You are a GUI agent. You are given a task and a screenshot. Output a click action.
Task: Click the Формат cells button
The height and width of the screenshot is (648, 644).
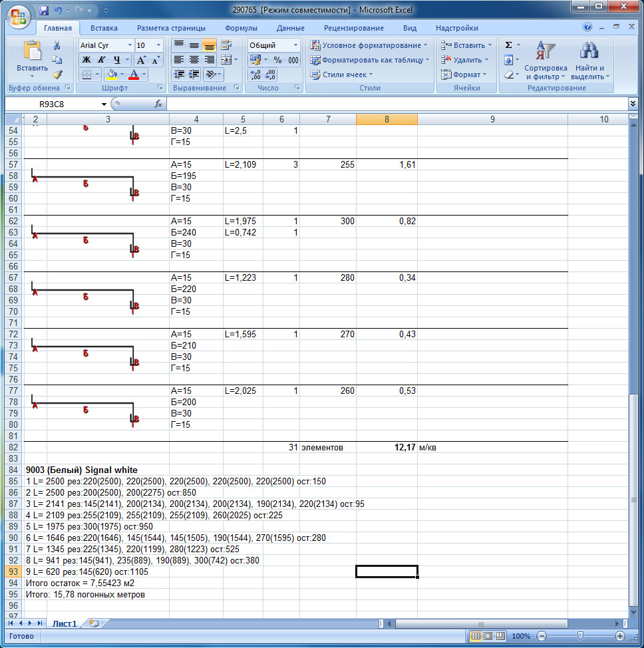tap(463, 75)
